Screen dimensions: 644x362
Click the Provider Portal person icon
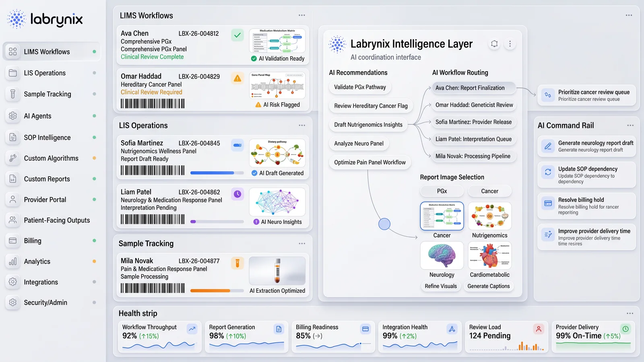(13, 200)
